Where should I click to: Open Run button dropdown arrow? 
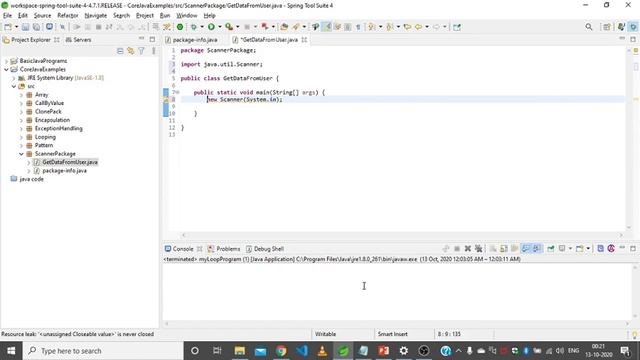220,27
